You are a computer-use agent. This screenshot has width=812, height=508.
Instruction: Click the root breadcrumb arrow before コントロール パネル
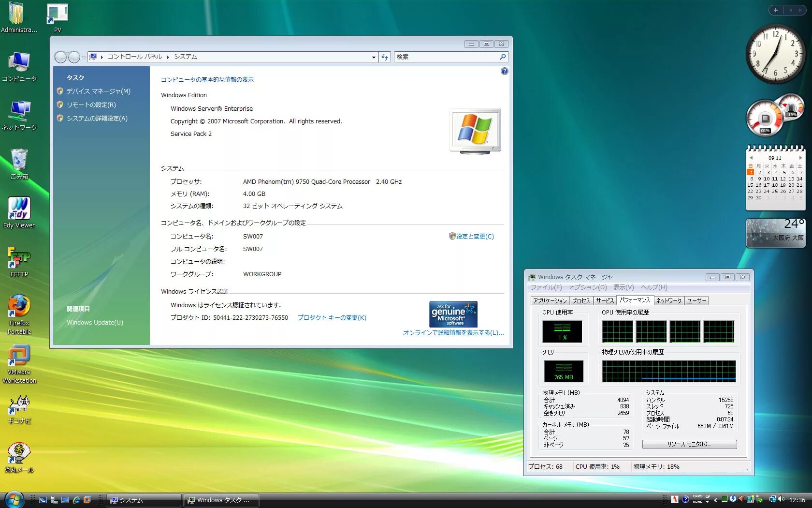tap(102, 57)
